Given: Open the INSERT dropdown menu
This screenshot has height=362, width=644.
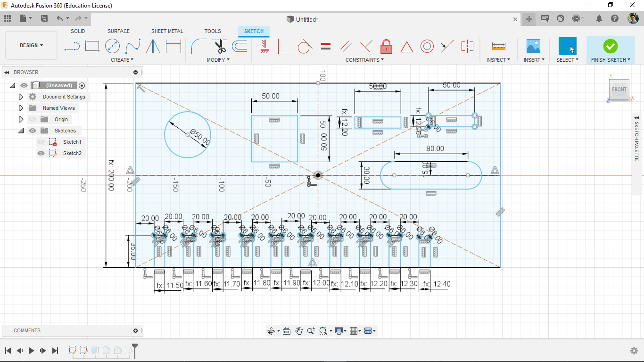Looking at the screenshot, I should point(534,60).
